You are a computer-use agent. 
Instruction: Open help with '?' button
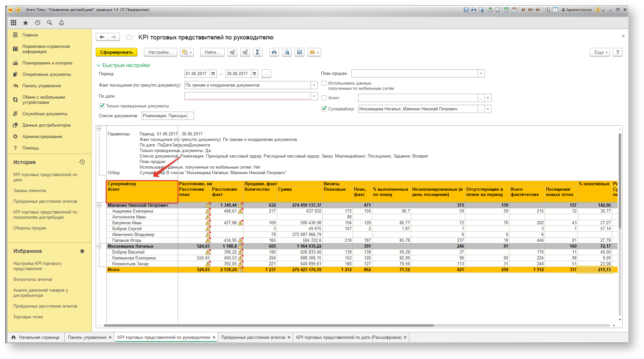(x=618, y=52)
